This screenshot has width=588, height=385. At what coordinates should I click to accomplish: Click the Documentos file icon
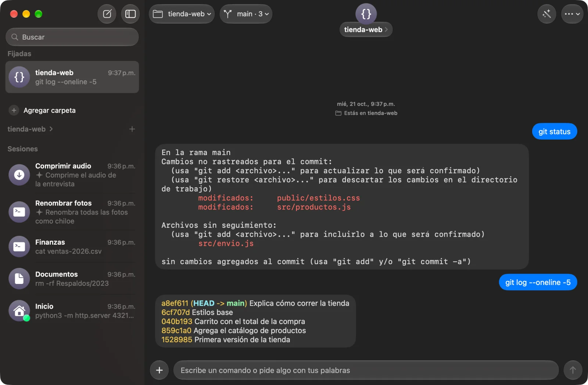(x=19, y=279)
